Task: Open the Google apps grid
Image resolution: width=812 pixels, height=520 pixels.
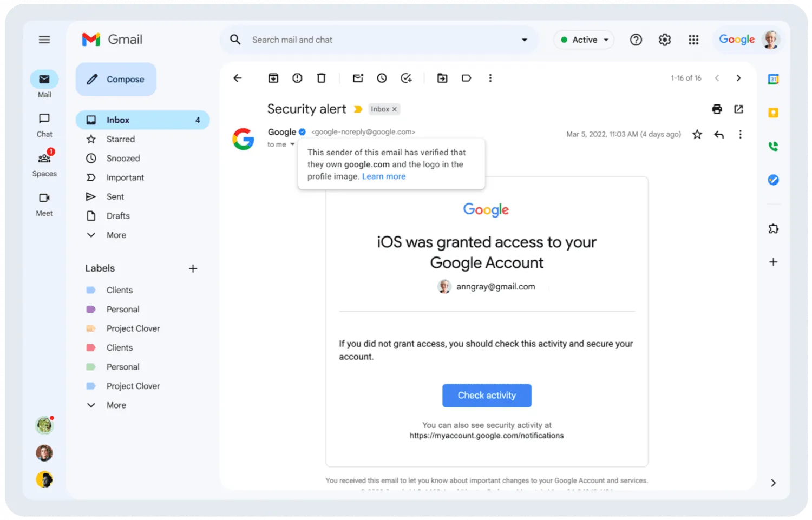Action: (x=693, y=40)
